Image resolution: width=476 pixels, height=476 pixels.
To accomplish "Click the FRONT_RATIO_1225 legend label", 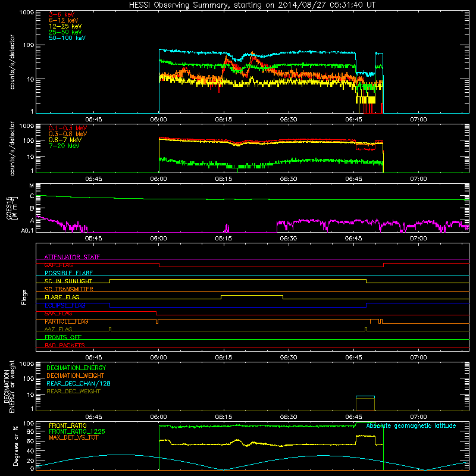I will pos(77,431).
